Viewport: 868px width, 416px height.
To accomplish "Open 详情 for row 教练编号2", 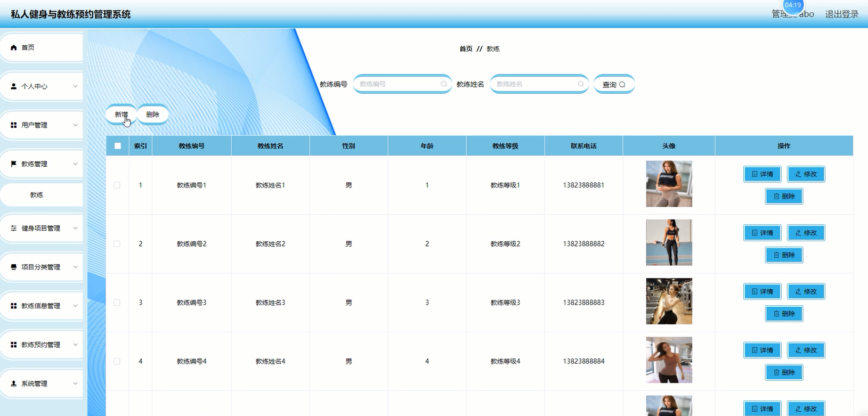I will click(x=762, y=233).
